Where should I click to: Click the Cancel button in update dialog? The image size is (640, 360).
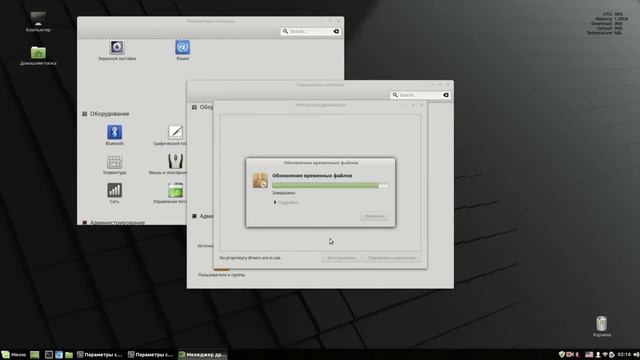coord(374,216)
